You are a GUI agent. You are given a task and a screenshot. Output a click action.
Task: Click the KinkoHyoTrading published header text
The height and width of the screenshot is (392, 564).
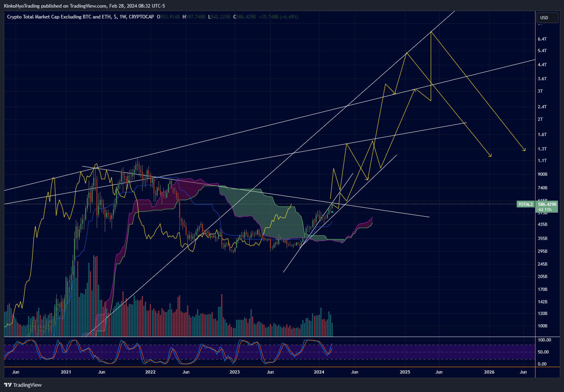point(84,6)
